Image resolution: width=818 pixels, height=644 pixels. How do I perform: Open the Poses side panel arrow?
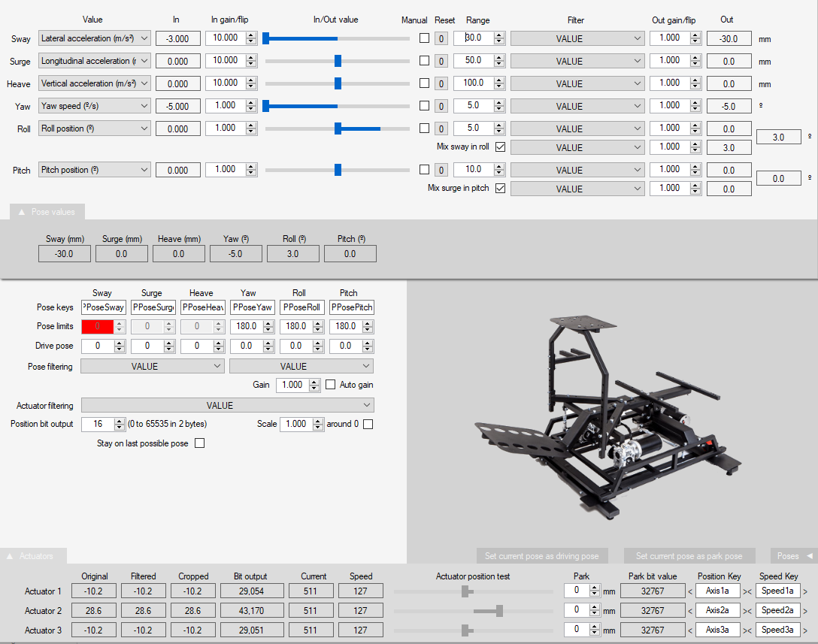(810, 556)
